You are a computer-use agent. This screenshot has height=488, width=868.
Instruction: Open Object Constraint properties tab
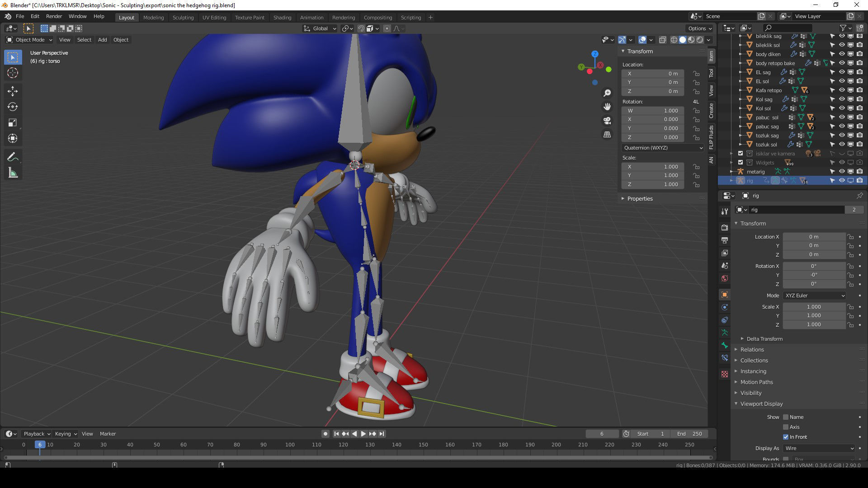725,320
